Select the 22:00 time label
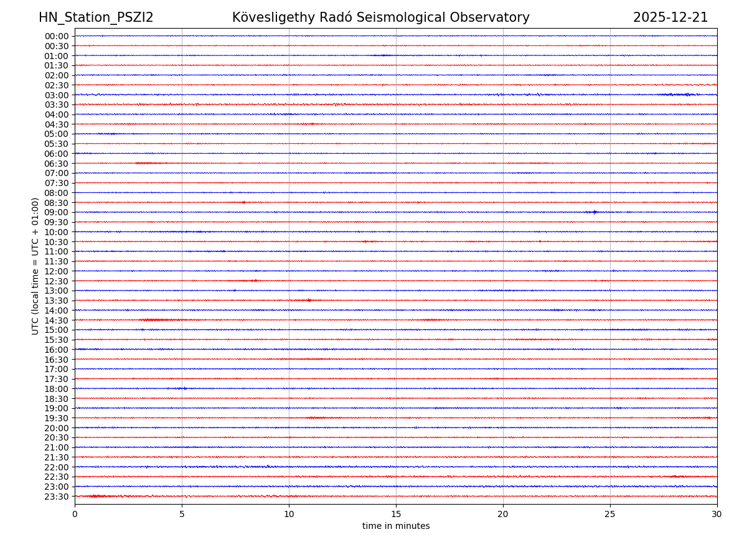This screenshot has height=560, width=747. coord(57,467)
